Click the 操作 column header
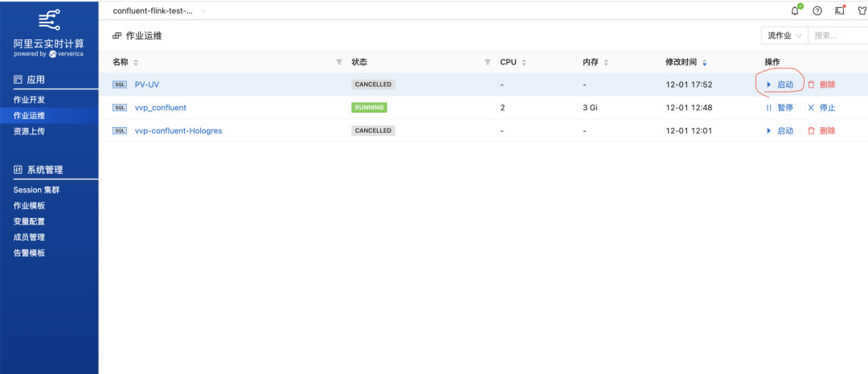The height and width of the screenshot is (374, 868). coord(772,62)
